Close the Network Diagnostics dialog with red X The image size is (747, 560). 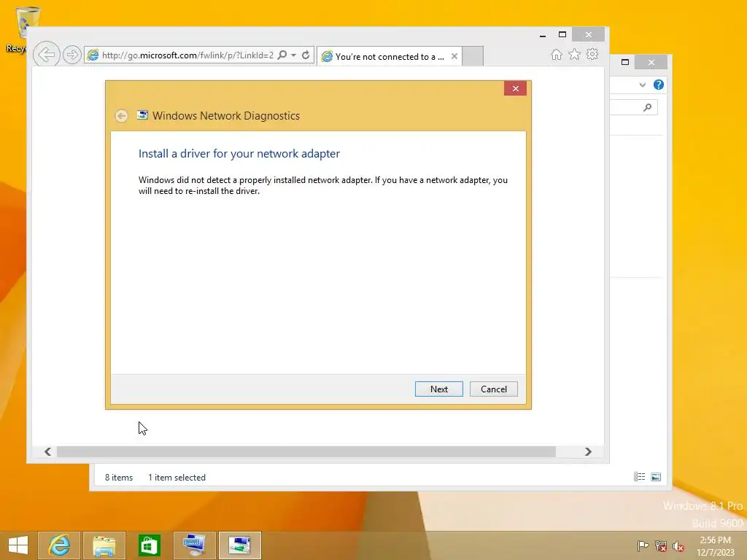[516, 88]
